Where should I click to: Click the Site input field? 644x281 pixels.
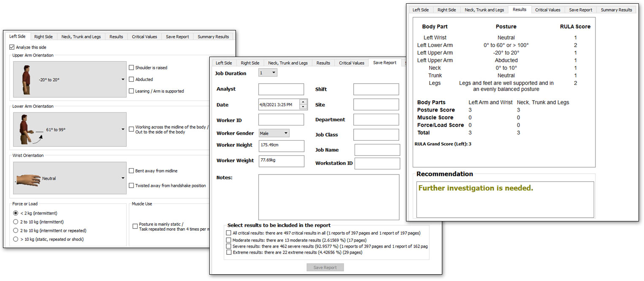[x=376, y=104]
